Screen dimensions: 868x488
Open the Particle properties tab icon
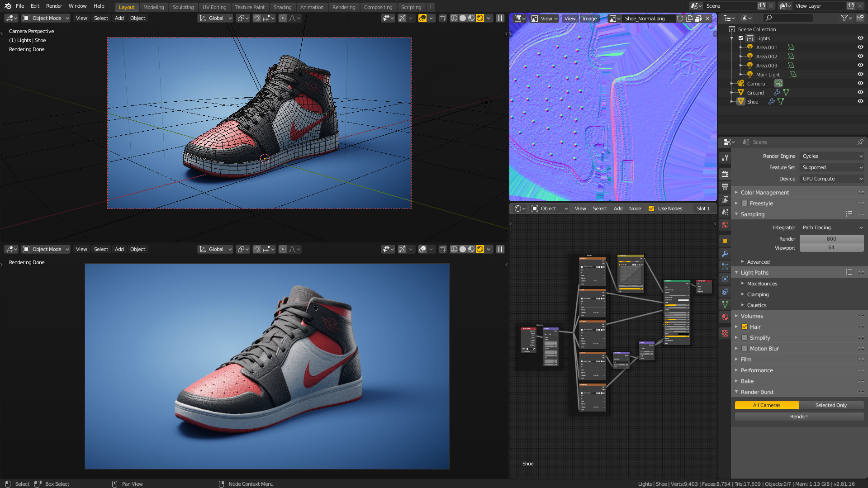725,266
